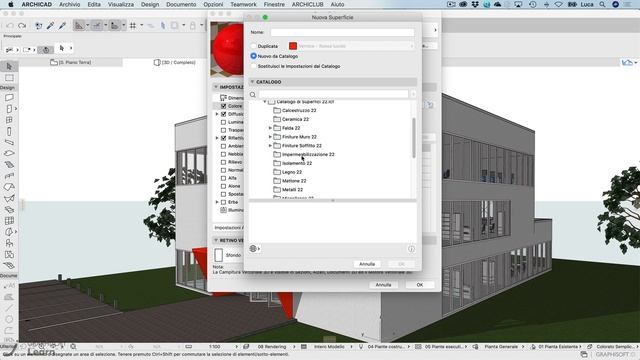Select the Column tool in the toolbox

(9, 131)
